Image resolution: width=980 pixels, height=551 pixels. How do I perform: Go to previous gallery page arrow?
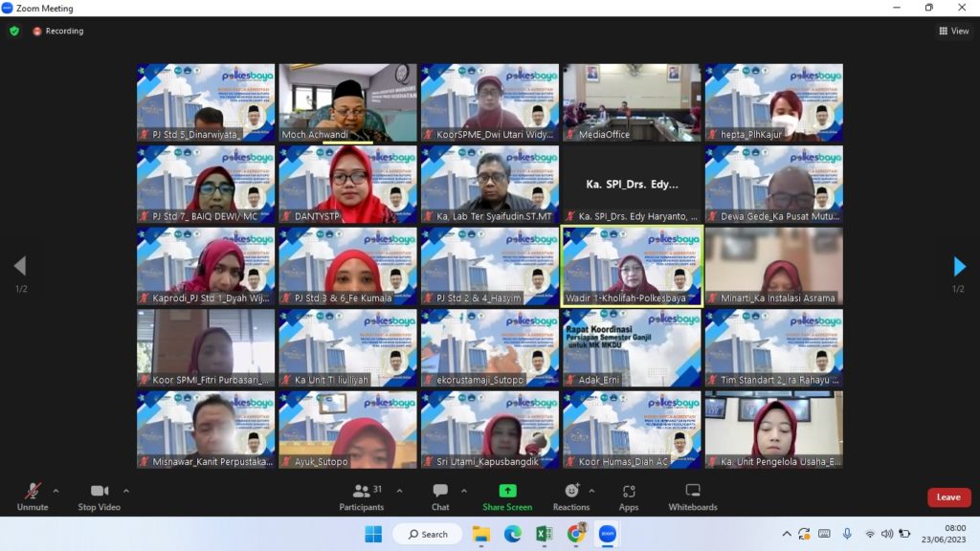tap(20, 266)
